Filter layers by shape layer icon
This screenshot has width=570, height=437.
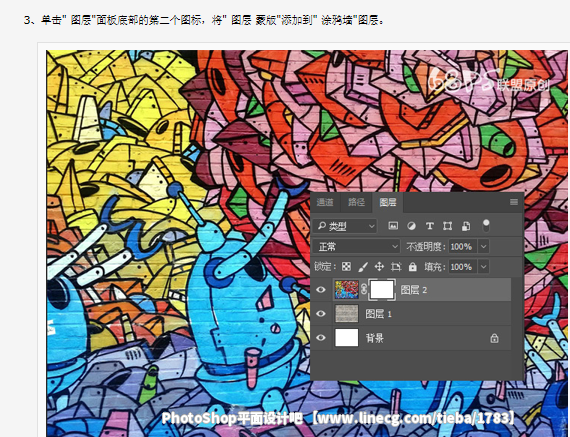click(447, 226)
